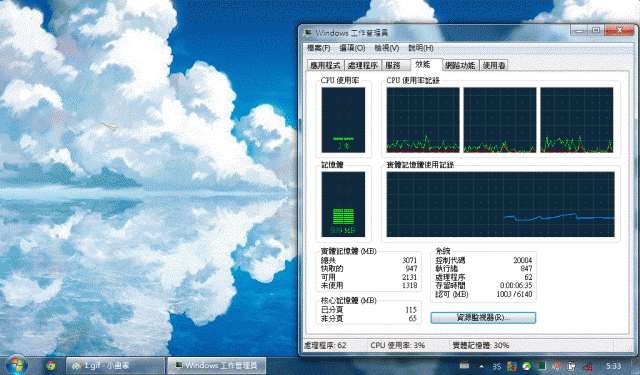Click the third CPU history graph
Screen dimensions: 640x375
click(577, 120)
